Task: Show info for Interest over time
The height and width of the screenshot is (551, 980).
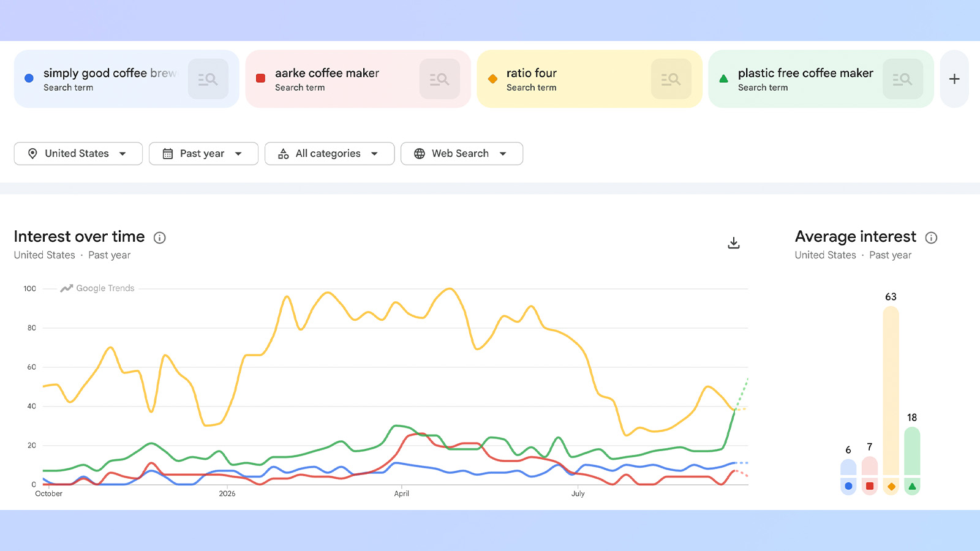Action: tap(159, 238)
